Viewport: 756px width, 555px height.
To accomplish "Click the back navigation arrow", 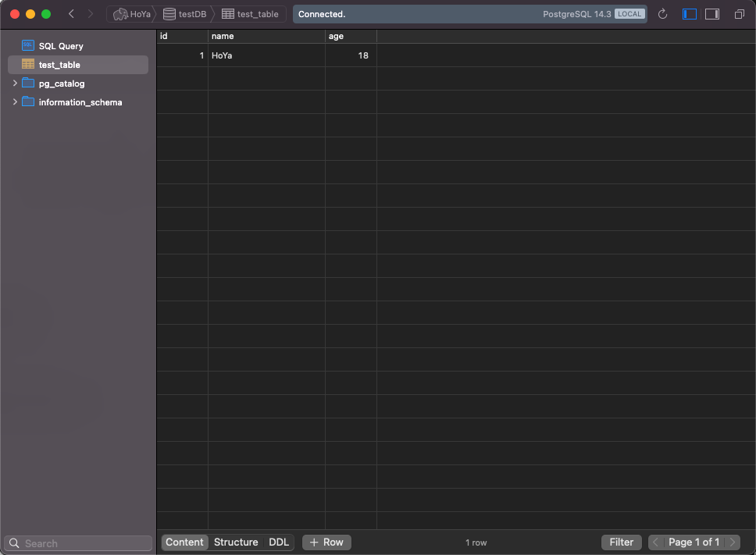I will tap(71, 14).
